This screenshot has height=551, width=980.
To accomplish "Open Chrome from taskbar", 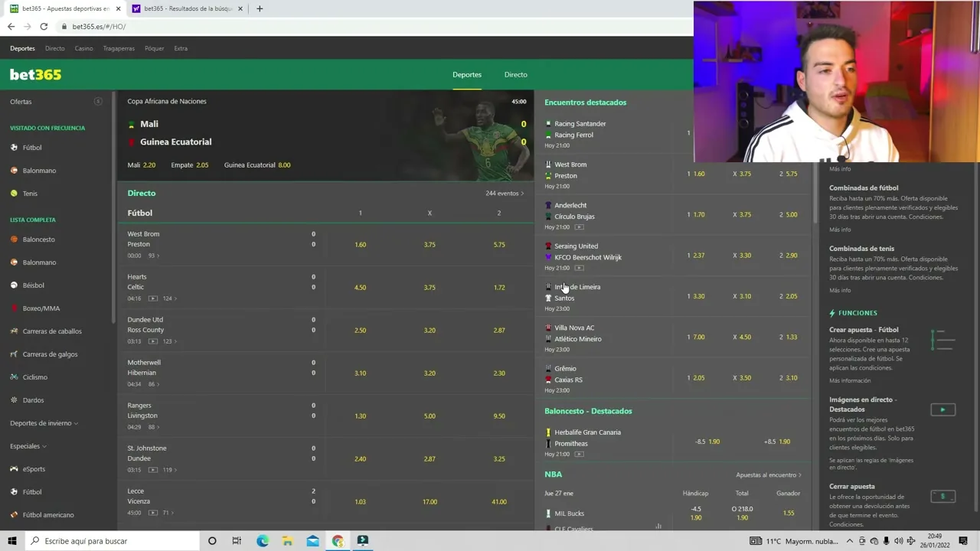I will pos(338,541).
